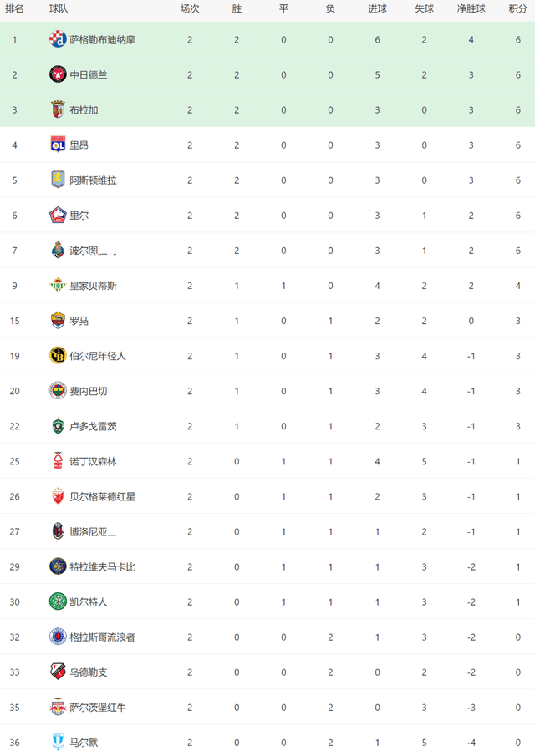Screen dimensions: 535x756
Task: Click the Real Betis (皇家贝蒂斯) badge
Action: pos(58,286)
